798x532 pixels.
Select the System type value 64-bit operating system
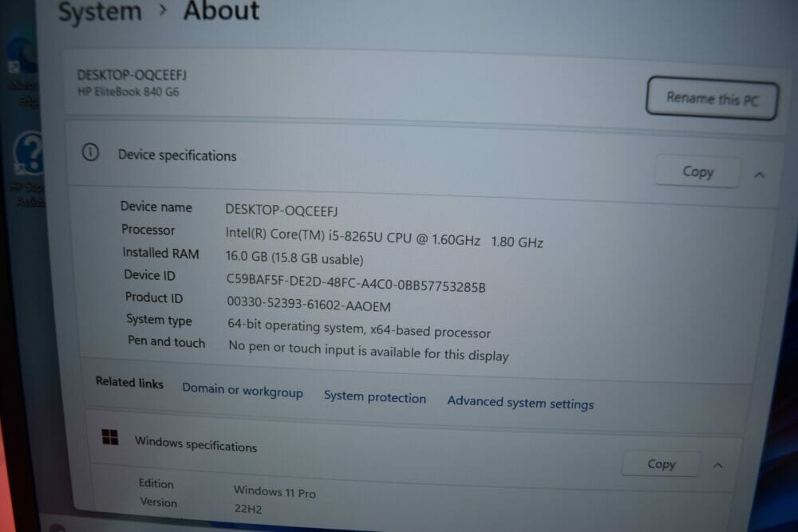359,329
